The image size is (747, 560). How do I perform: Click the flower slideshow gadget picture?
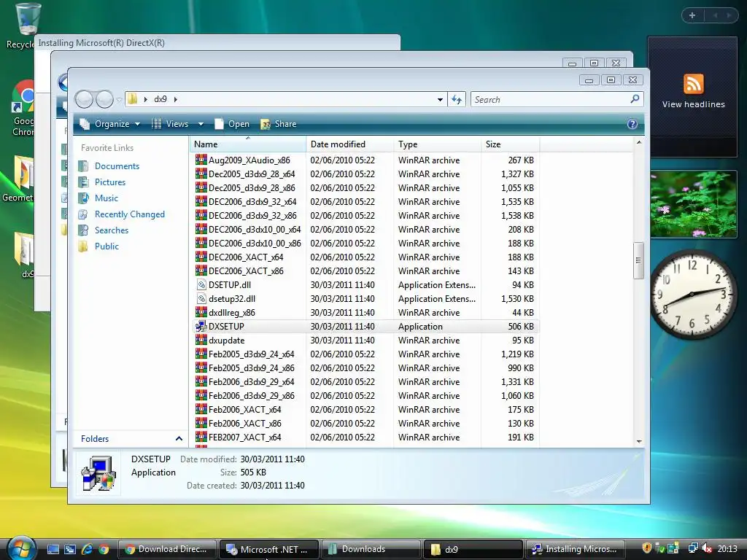click(x=693, y=204)
